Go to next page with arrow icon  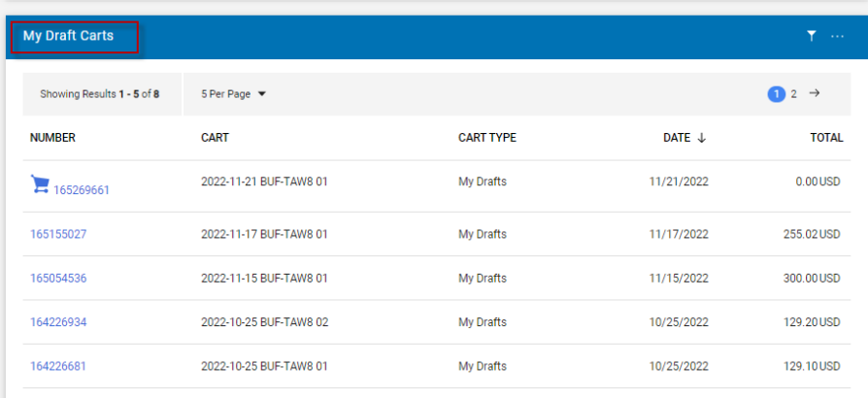[x=815, y=93]
